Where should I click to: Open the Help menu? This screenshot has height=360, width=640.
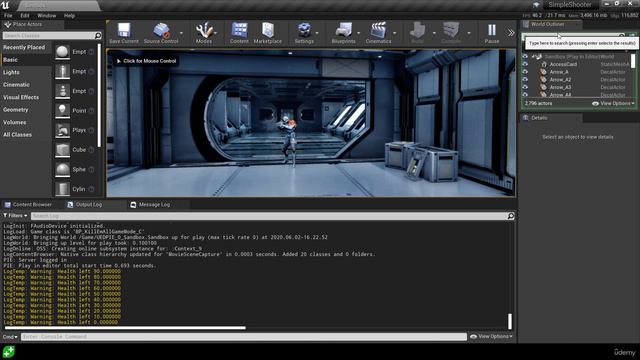(69, 16)
